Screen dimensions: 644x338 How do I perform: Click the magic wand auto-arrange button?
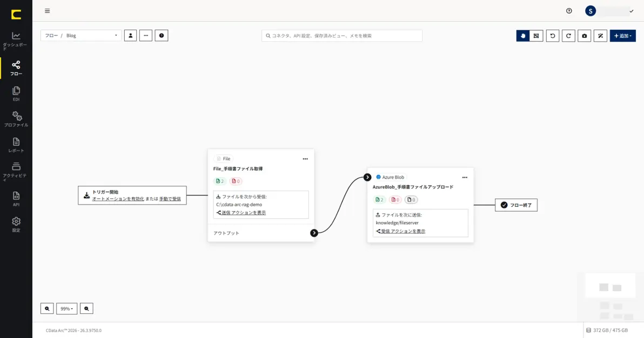point(600,36)
